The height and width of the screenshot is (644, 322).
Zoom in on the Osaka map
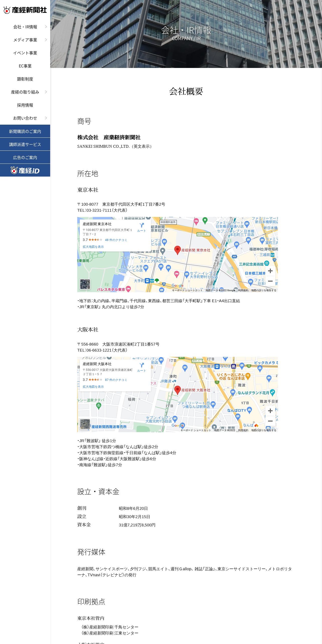(270, 411)
